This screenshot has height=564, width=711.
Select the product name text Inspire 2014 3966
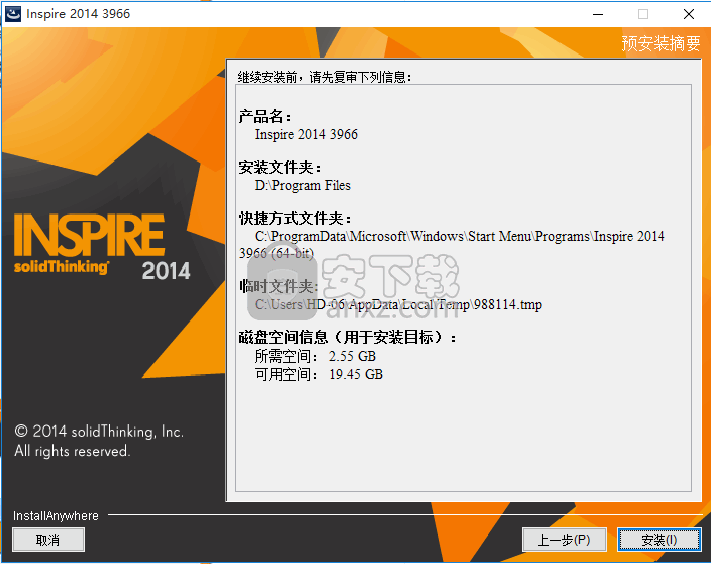[x=306, y=135]
